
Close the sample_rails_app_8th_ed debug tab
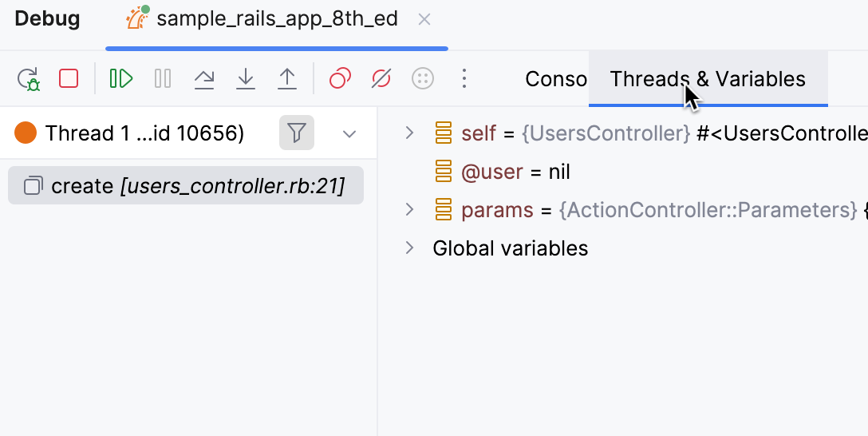(424, 19)
